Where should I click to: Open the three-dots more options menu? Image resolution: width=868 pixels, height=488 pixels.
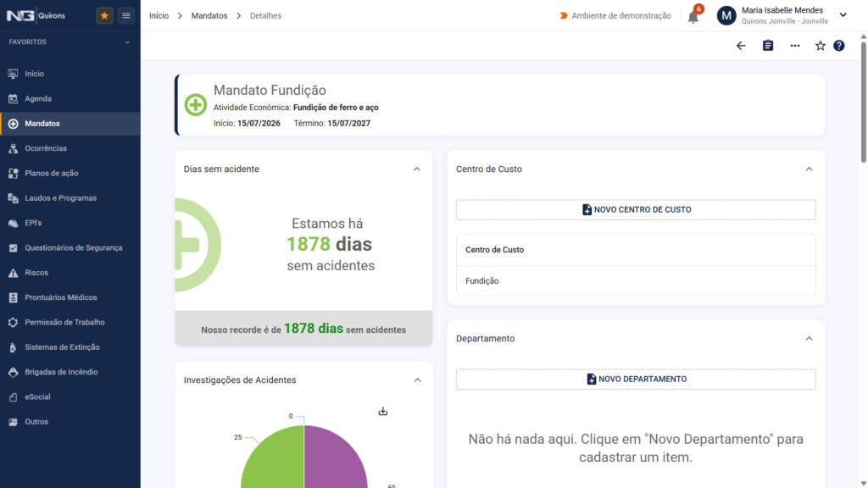pos(795,46)
